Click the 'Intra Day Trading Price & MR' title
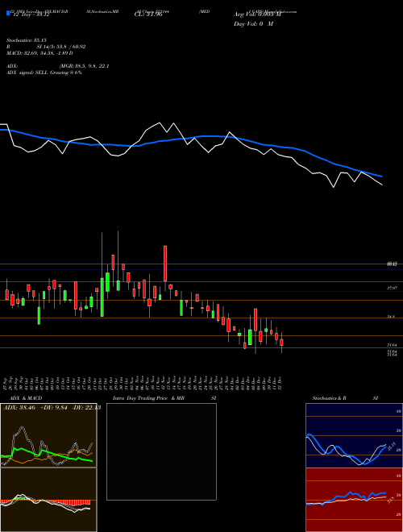Image resolution: width=403 pixels, height=532 pixels. [148, 398]
